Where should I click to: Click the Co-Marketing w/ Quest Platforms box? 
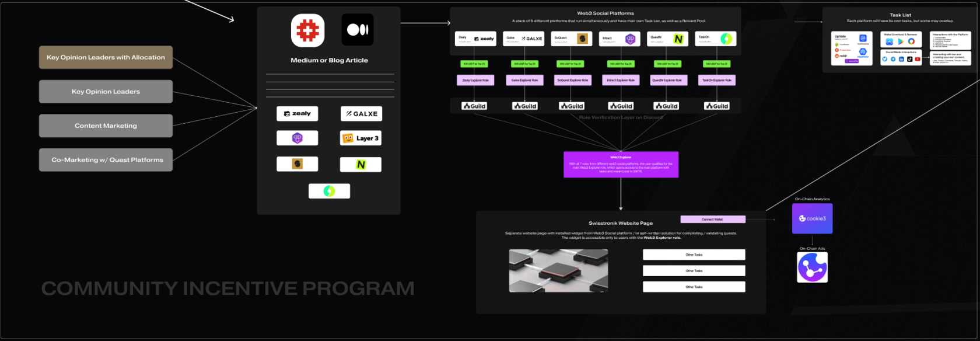pyautogui.click(x=106, y=160)
